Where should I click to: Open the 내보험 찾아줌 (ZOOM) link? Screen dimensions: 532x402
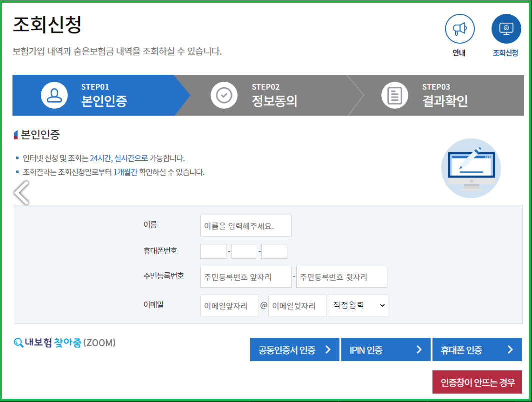(x=65, y=342)
